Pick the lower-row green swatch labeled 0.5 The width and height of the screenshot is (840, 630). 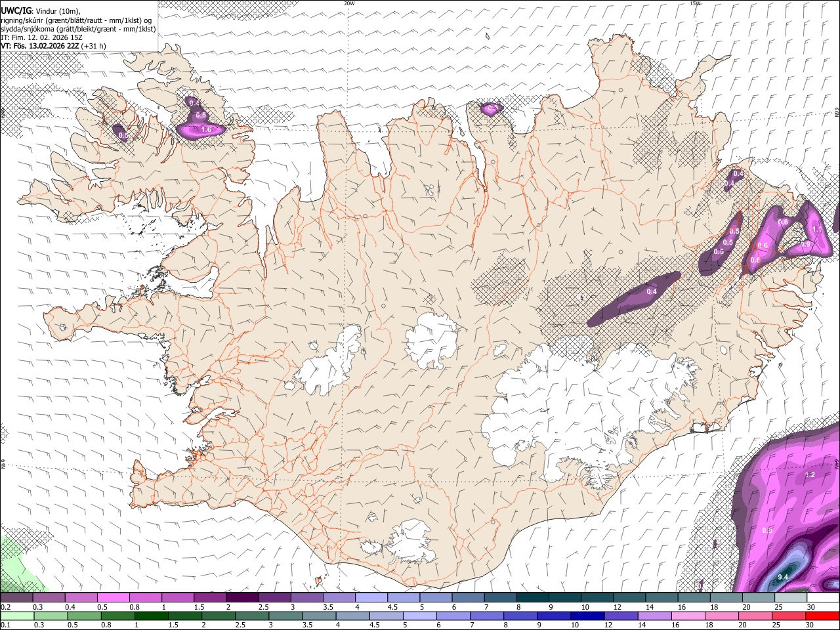tap(85, 616)
